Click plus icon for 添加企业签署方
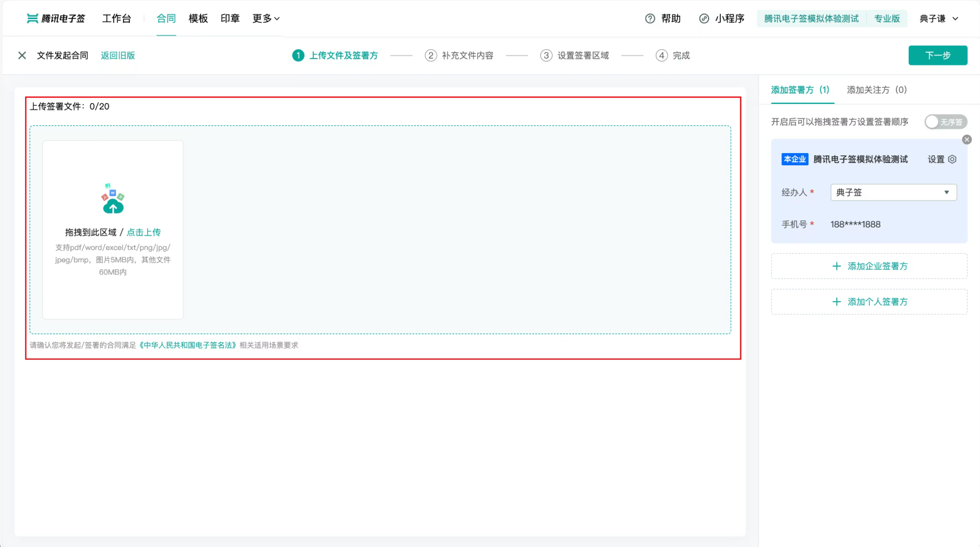Viewport: 980px width, 547px height. [836, 266]
